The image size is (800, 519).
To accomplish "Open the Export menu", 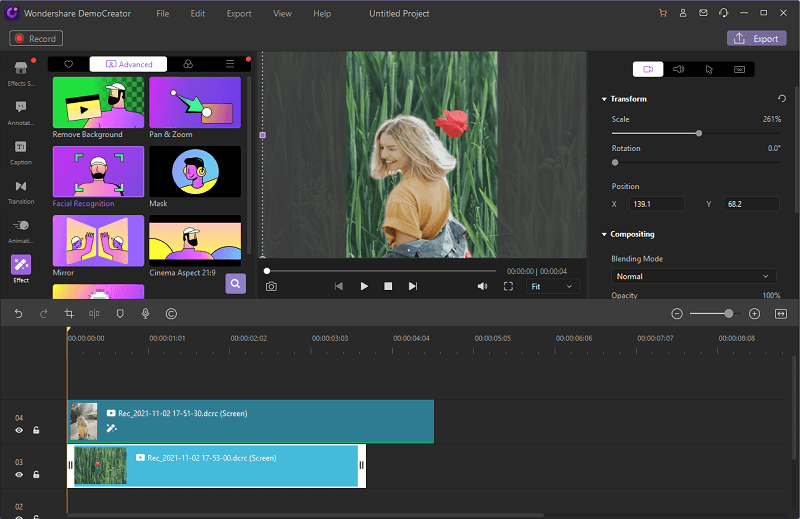I will [x=239, y=14].
